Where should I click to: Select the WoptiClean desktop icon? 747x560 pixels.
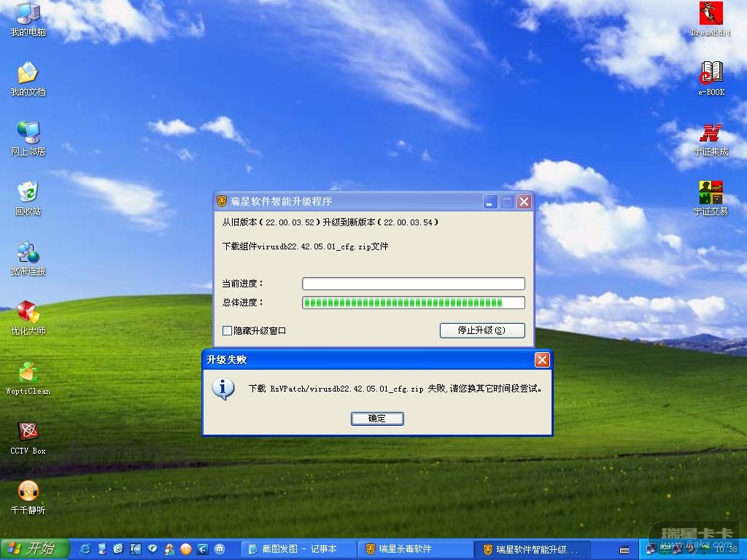click(x=28, y=378)
